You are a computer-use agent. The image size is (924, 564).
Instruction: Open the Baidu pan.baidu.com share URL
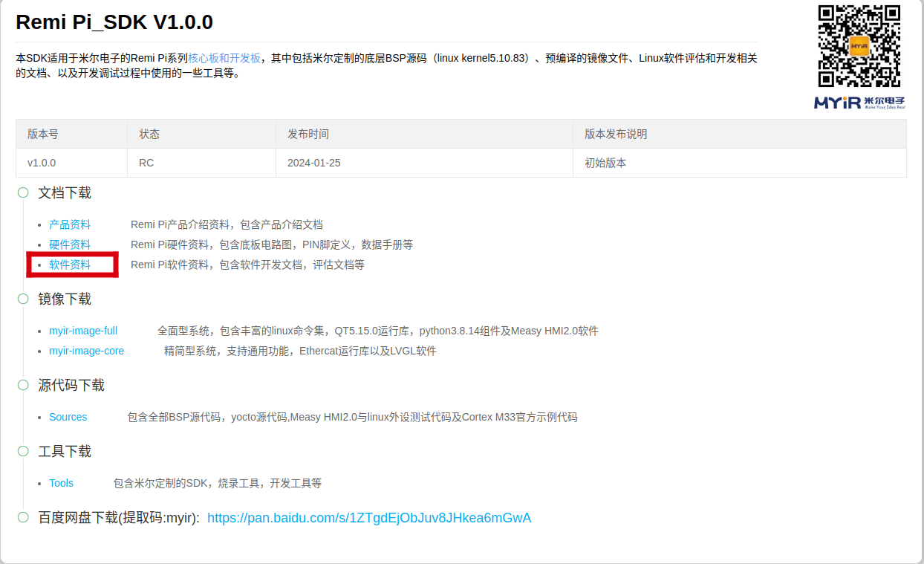coord(369,518)
